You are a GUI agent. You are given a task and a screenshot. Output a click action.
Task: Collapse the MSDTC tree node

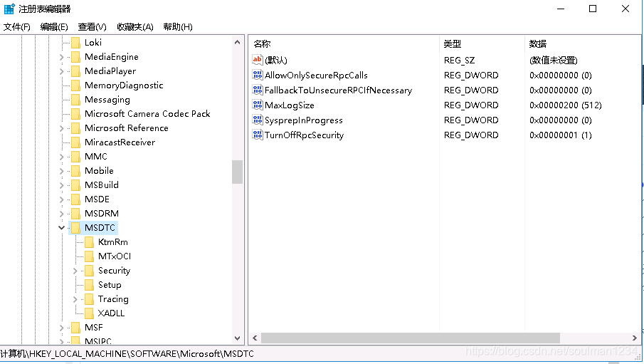pos(62,227)
